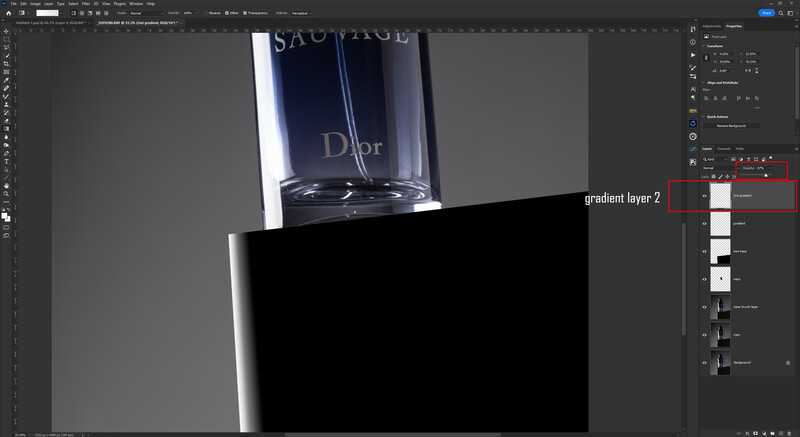Viewport: 800px width, 437px height.
Task: Collapse the Align and Distribute section
Action: [x=704, y=83]
